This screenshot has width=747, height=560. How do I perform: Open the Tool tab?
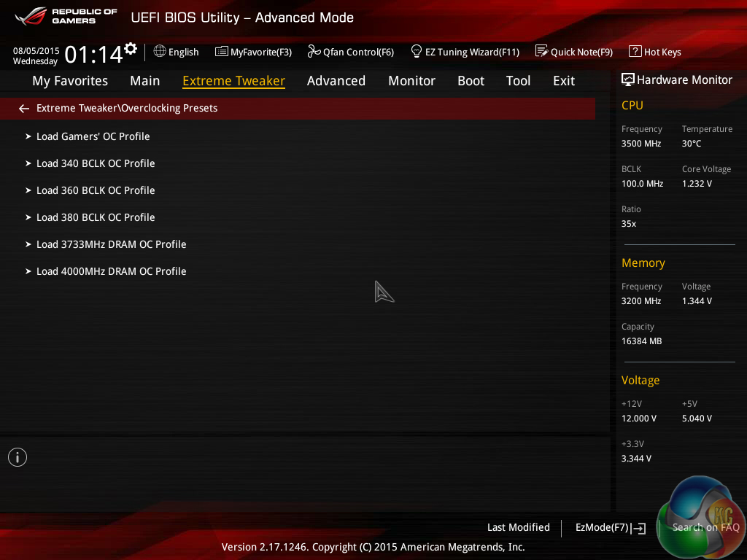[x=518, y=81]
